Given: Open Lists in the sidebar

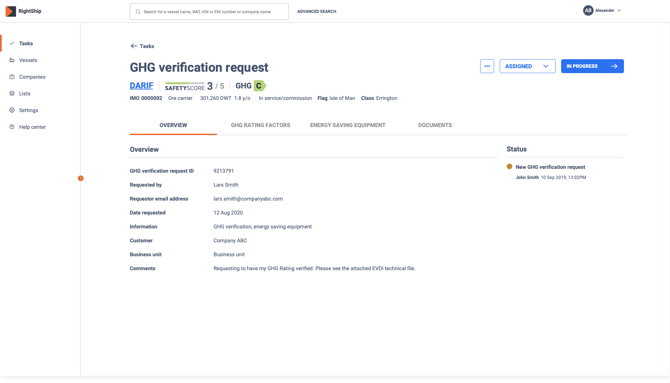Looking at the screenshot, I should (x=24, y=94).
